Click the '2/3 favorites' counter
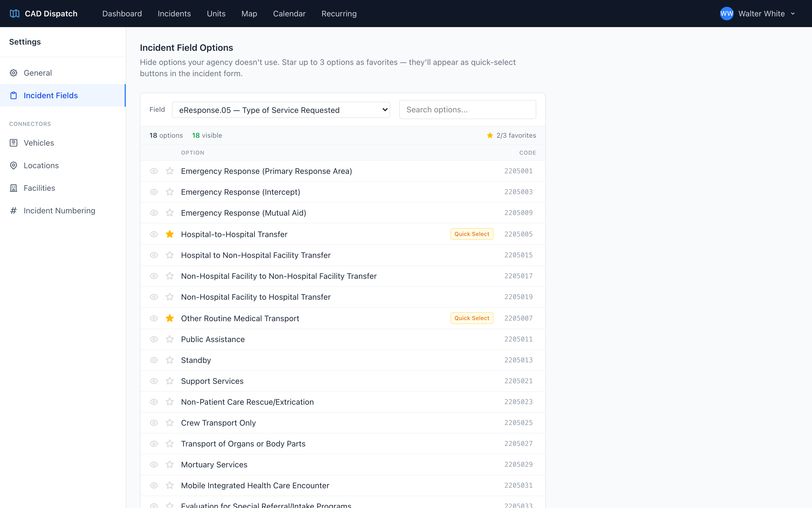 [511, 135]
